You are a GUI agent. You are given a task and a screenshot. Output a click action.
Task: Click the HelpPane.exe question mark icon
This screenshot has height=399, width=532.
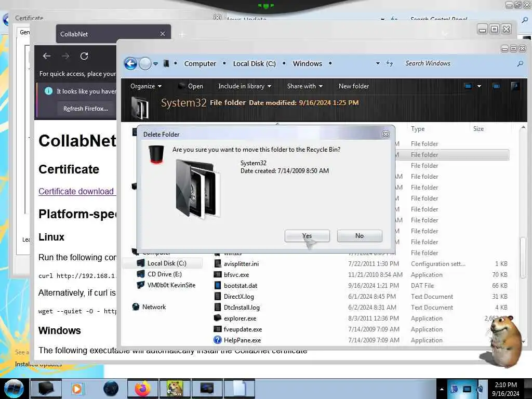click(x=218, y=340)
